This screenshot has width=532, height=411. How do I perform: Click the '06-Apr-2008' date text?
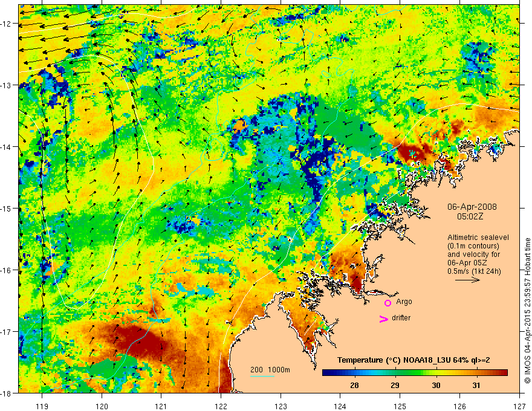click(x=472, y=207)
